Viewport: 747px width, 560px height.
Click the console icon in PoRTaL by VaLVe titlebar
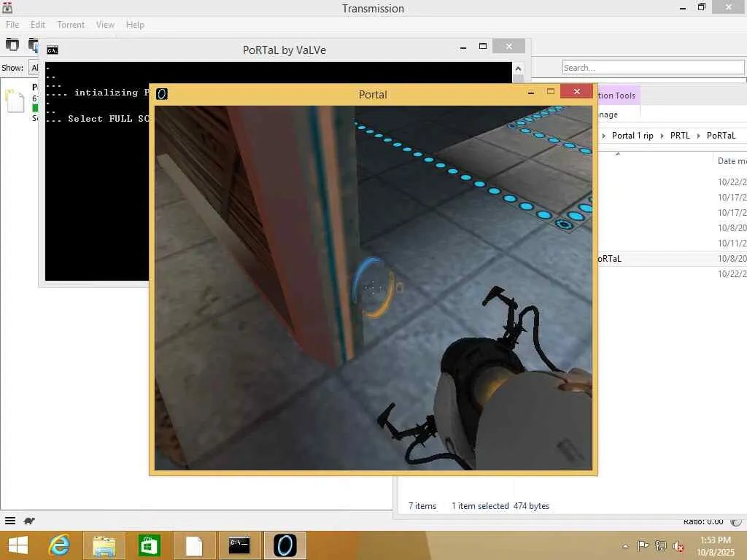(x=53, y=50)
